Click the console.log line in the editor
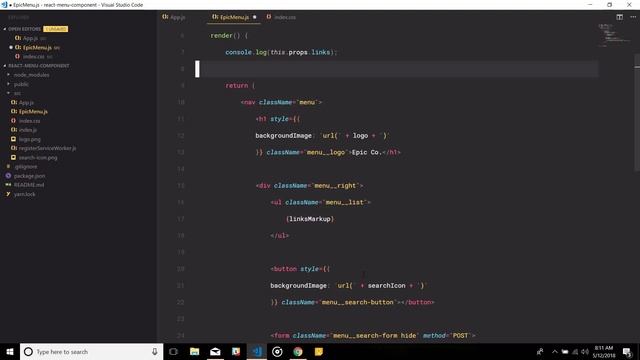Viewport: 640px width, 360px height. coord(281,52)
